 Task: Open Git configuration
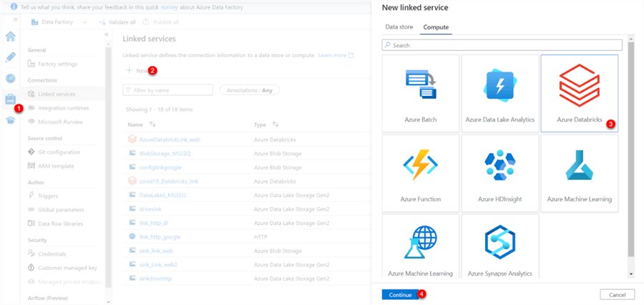pos(54,152)
